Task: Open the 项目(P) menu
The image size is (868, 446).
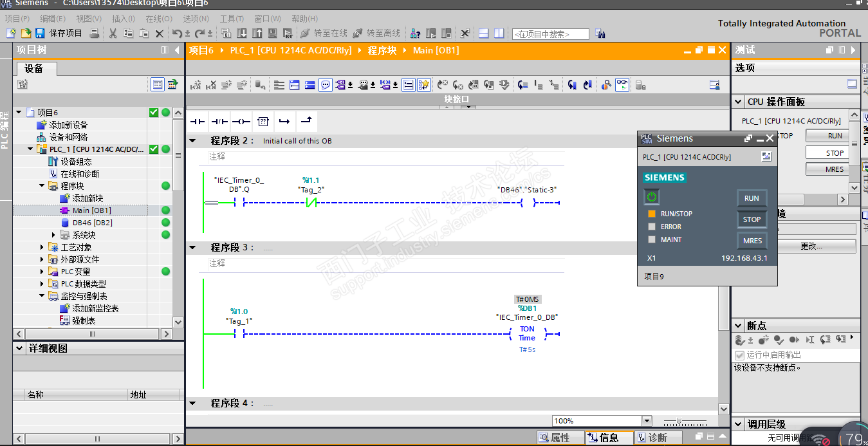Action: (x=17, y=19)
